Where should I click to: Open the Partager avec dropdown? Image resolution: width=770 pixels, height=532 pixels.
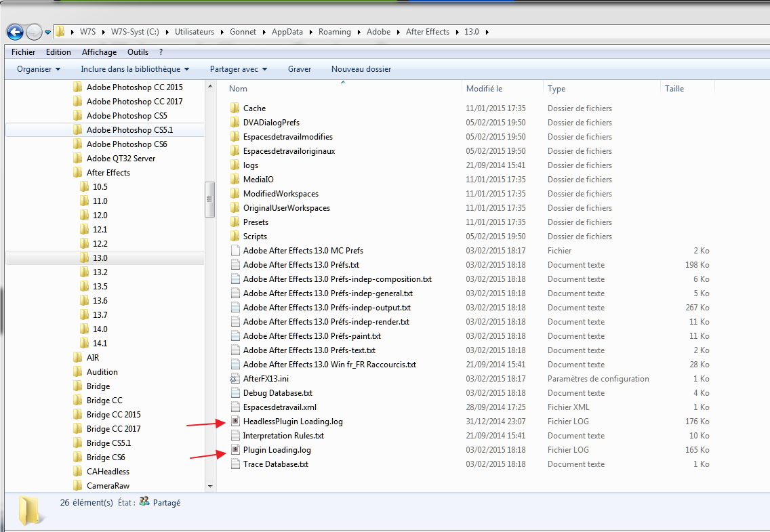(238, 69)
